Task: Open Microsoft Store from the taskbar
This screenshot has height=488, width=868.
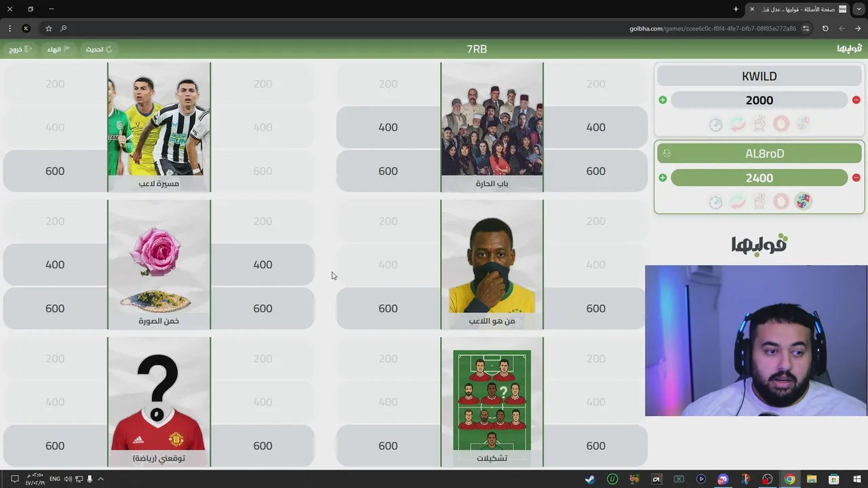Action: coord(834,479)
